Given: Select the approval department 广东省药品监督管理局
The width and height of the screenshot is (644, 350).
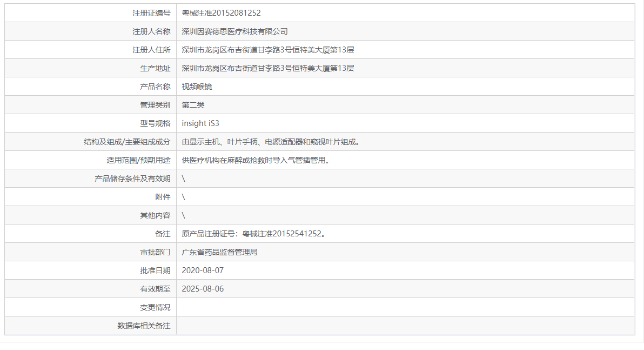Looking at the screenshot, I should point(222,252).
